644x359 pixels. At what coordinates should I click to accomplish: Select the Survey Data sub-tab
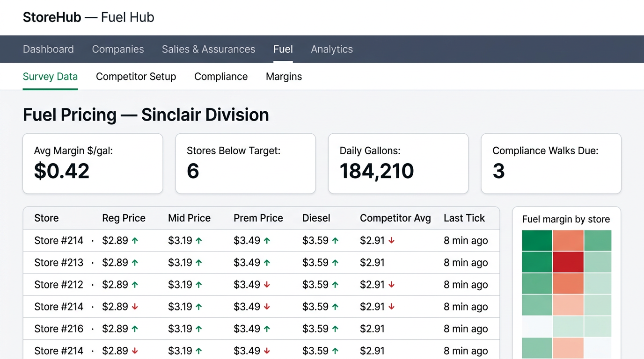click(50, 77)
